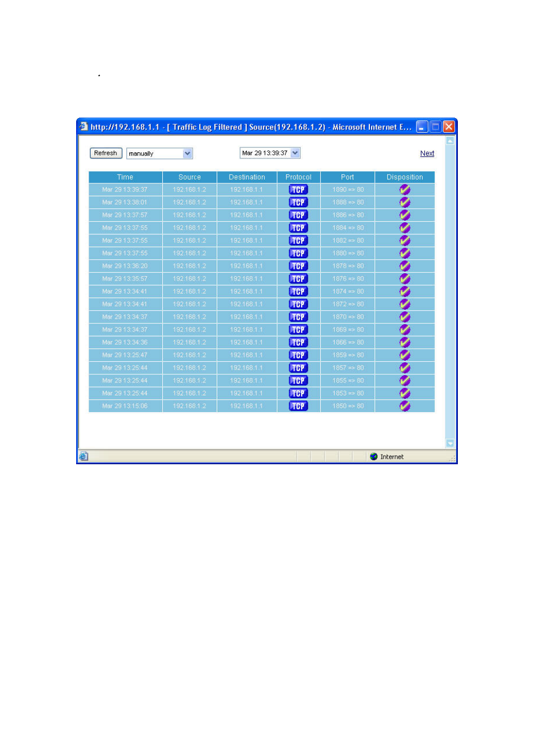Click the TCP icon in the 1880 => 80 row
The width and height of the screenshot is (534, 756).
pyautogui.click(x=298, y=254)
